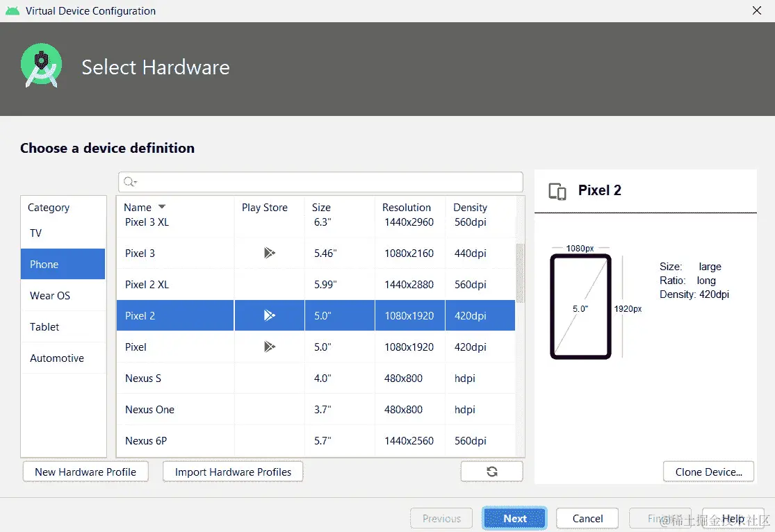Select the Pixel 2 device name
Viewport: 775px width, 532px height.
(140, 315)
